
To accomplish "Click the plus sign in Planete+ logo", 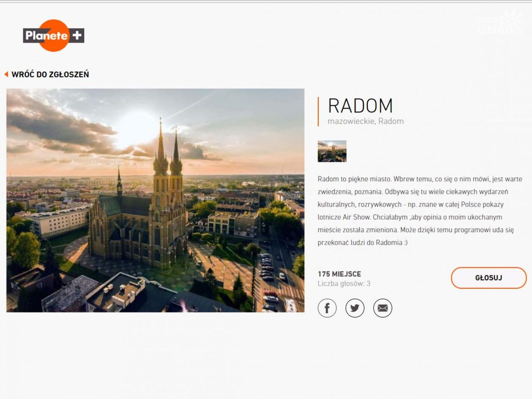I will 77,35.
